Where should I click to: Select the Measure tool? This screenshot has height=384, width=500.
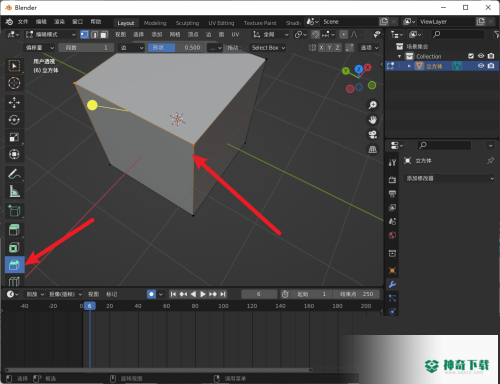tap(14, 191)
